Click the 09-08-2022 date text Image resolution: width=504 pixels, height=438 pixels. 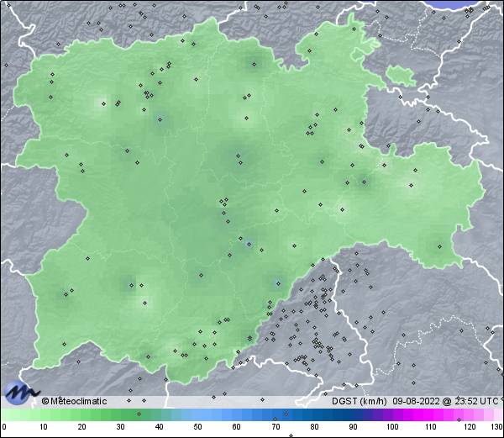click(416, 401)
